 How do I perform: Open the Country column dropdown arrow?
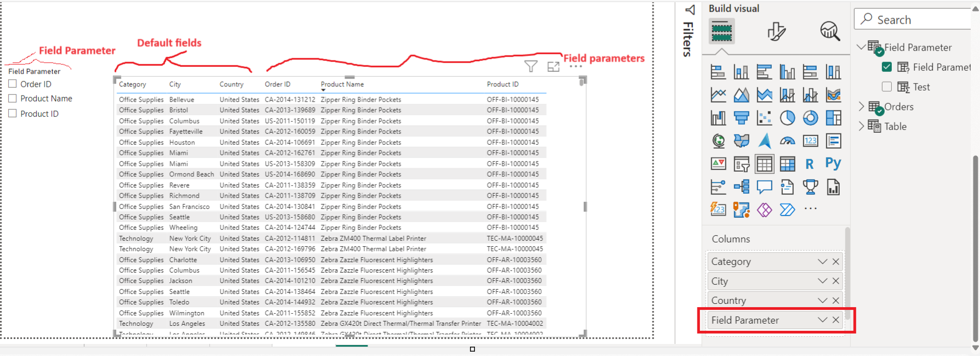coord(822,300)
